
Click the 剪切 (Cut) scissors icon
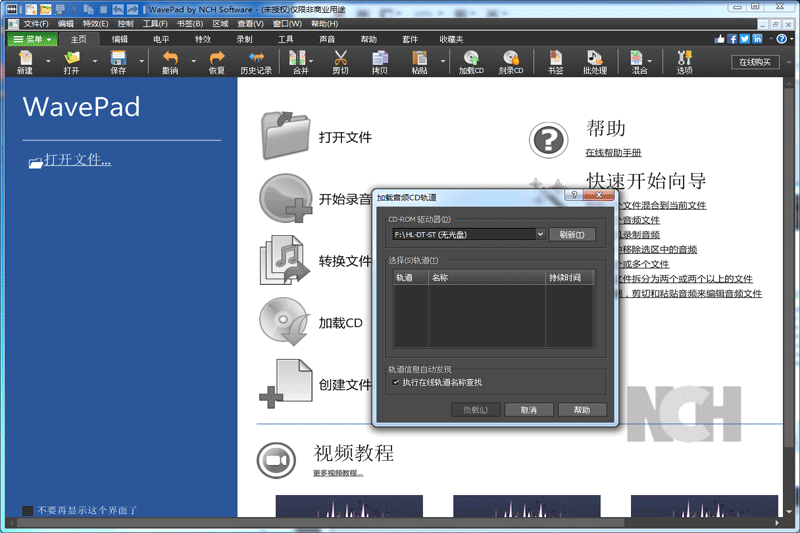point(340,62)
